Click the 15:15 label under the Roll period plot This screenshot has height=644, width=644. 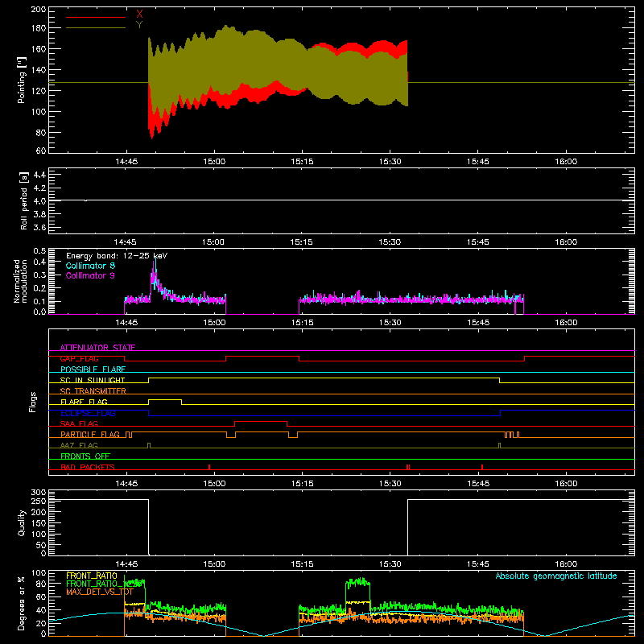point(301,242)
